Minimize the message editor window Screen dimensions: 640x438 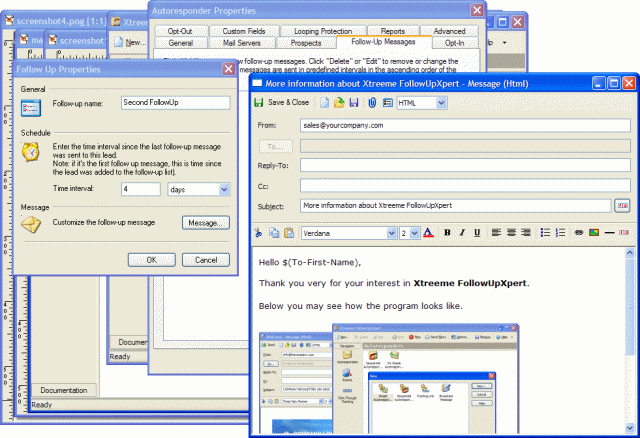pyautogui.click(x=598, y=84)
